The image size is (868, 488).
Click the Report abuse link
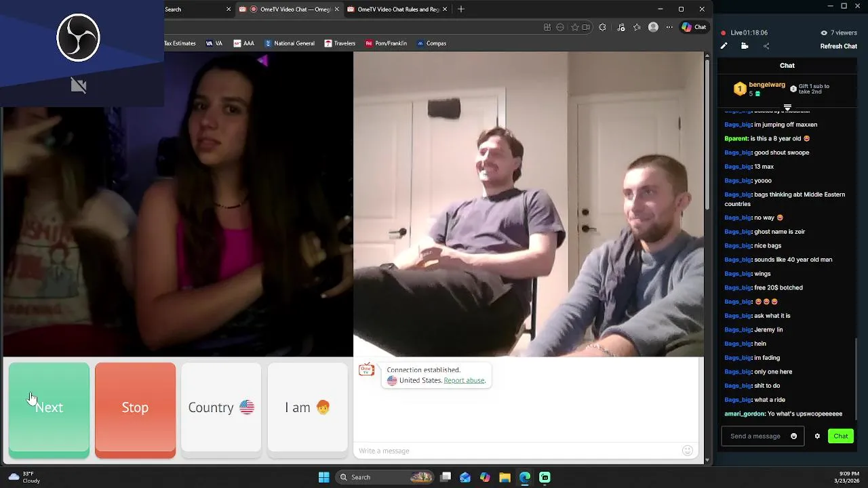(x=465, y=380)
